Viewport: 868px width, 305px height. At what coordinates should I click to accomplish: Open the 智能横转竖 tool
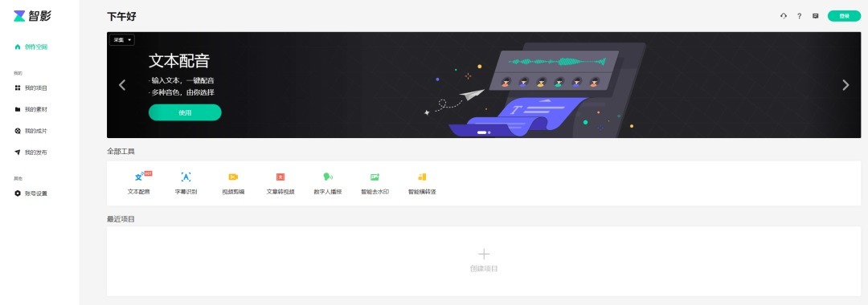(x=422, y=184)
